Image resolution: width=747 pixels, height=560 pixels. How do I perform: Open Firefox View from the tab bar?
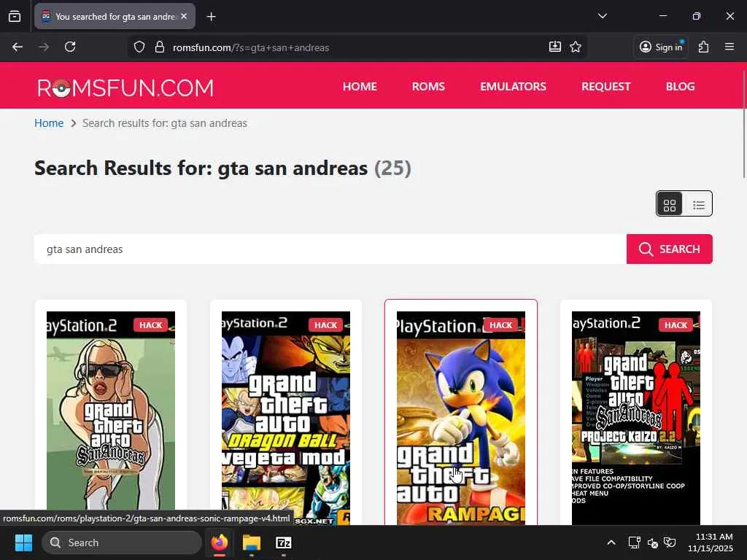(x=15, y=17)
